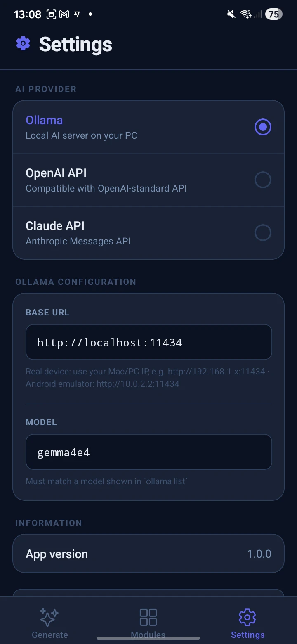Open the Modules grid icon
The width and height of the screenshot is (297, 644).
pyautogui.click(x=148, y=617)
